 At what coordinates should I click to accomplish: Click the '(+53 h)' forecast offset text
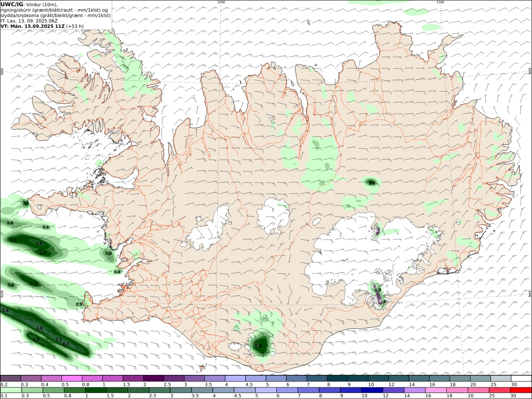pos(75,26)
